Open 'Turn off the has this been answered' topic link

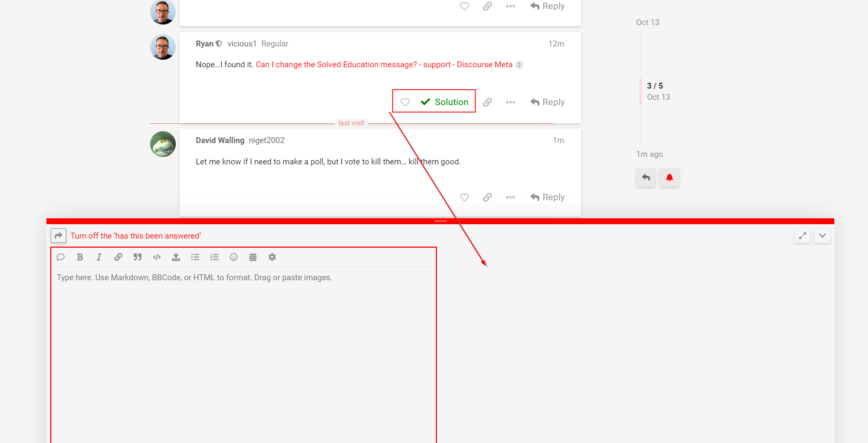pyautogui.click(x=136, y=236)
